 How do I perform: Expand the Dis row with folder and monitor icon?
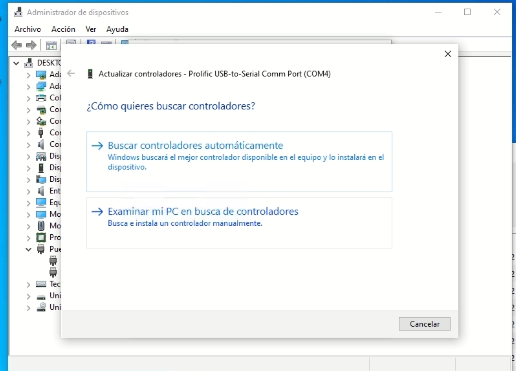pos(29,180)
